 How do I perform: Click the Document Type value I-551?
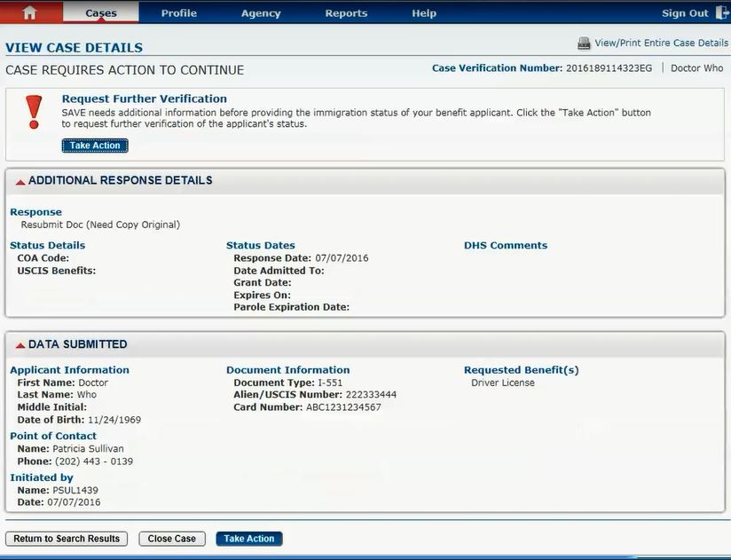click(330, 383)
